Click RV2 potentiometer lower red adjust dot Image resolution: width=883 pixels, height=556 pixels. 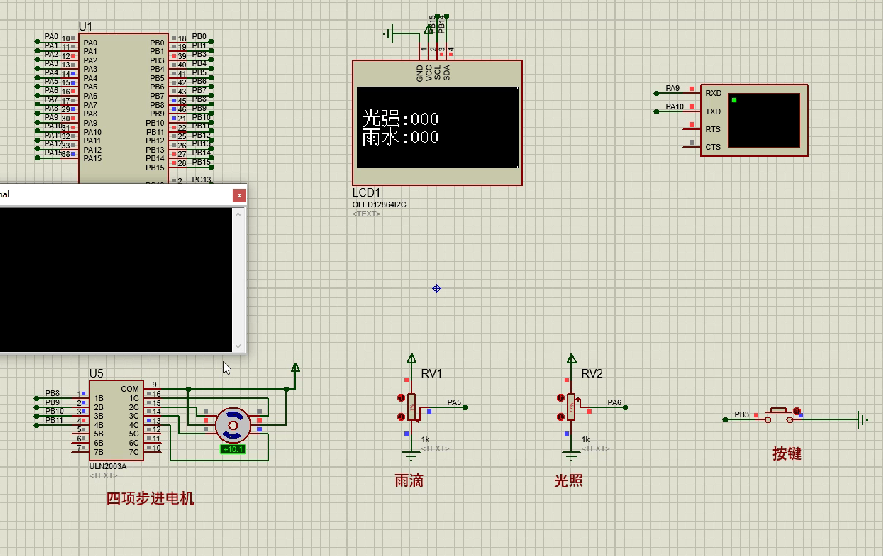pyautogui.click(x=560, y=417)
